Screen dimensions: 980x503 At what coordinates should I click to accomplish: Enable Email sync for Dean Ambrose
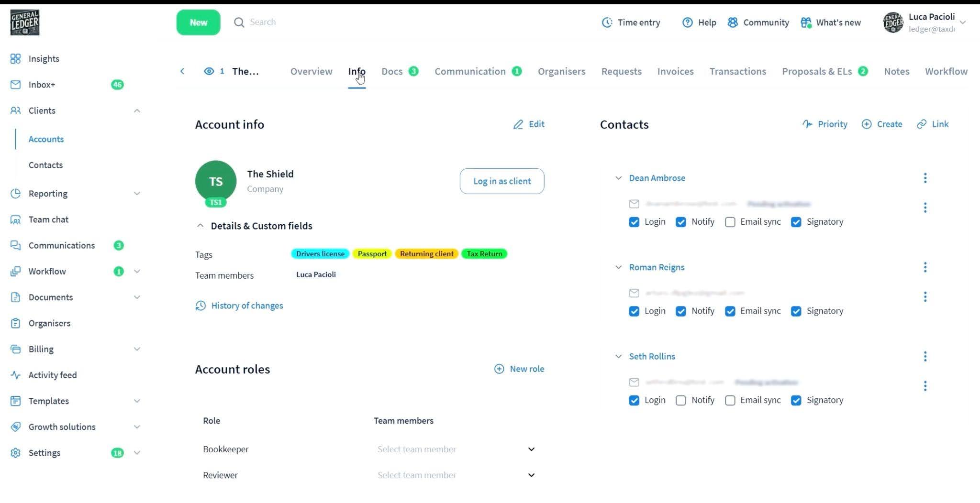[730, 222]
